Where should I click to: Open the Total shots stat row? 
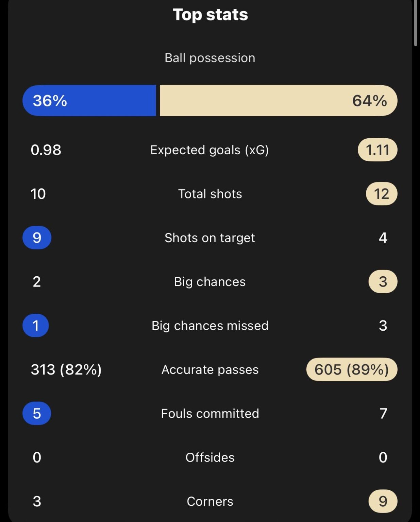pyautogui.click(x=210, y=194)
